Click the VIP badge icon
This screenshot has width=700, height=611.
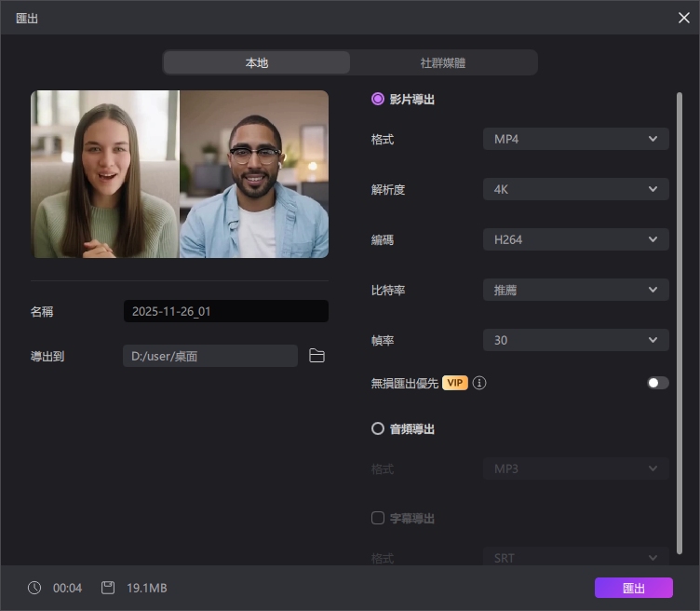pos(455,383)
